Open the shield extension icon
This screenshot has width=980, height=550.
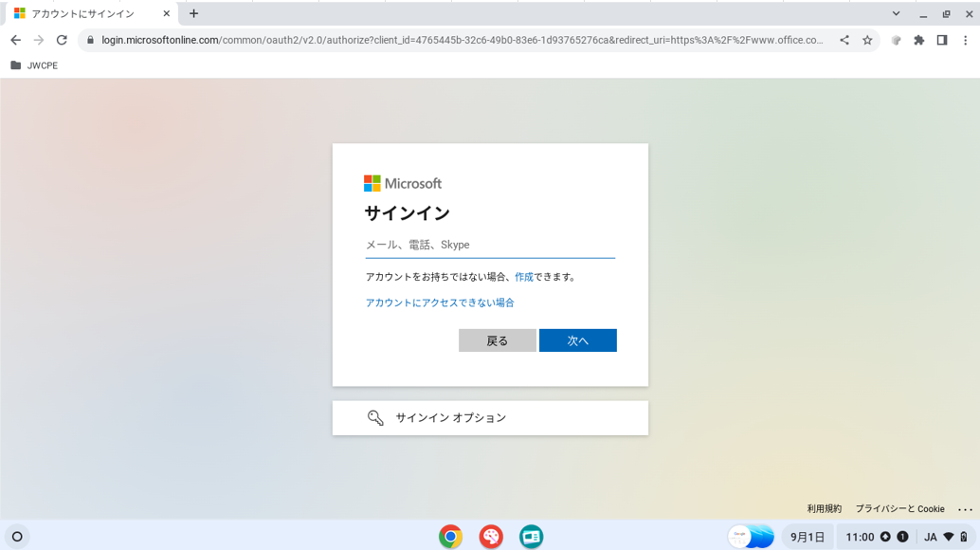coord(896,40)
